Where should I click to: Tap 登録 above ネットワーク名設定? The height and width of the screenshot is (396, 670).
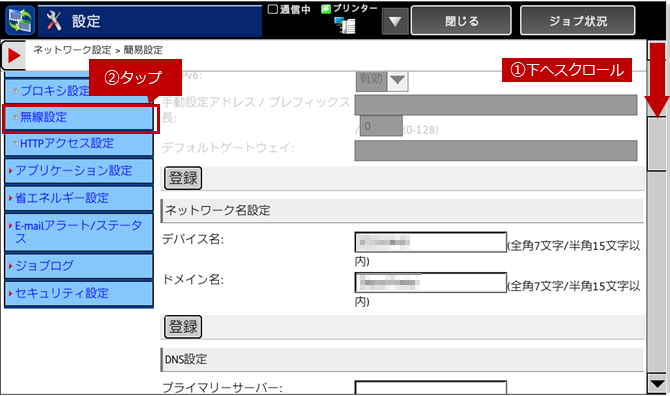[x=183, y=178]
